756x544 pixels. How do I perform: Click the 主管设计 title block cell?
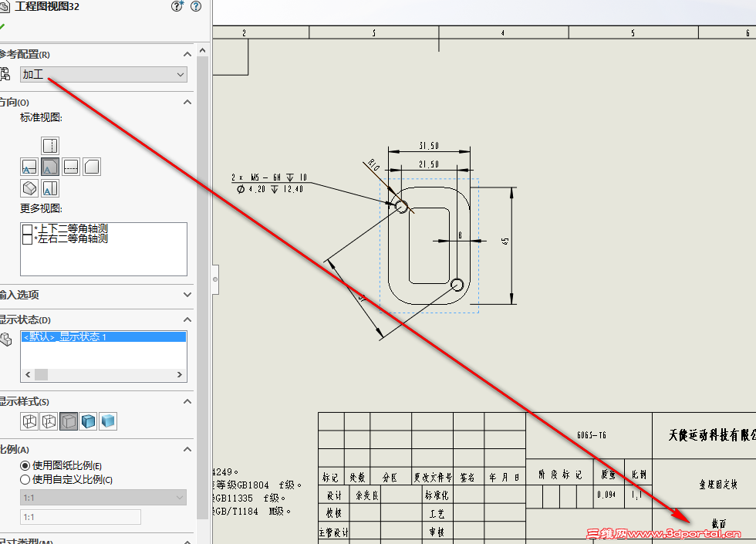point(333,532)
